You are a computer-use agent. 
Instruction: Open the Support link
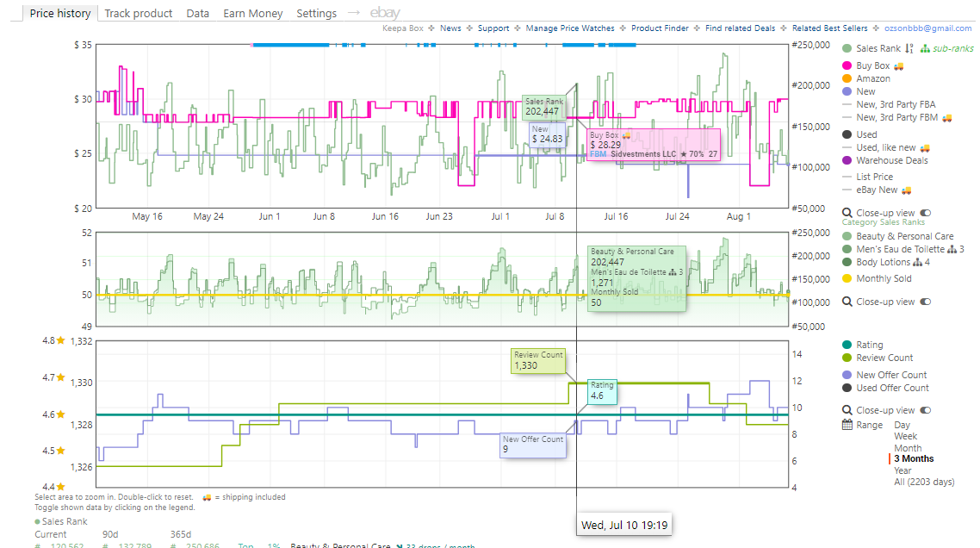tap(493, 28)
